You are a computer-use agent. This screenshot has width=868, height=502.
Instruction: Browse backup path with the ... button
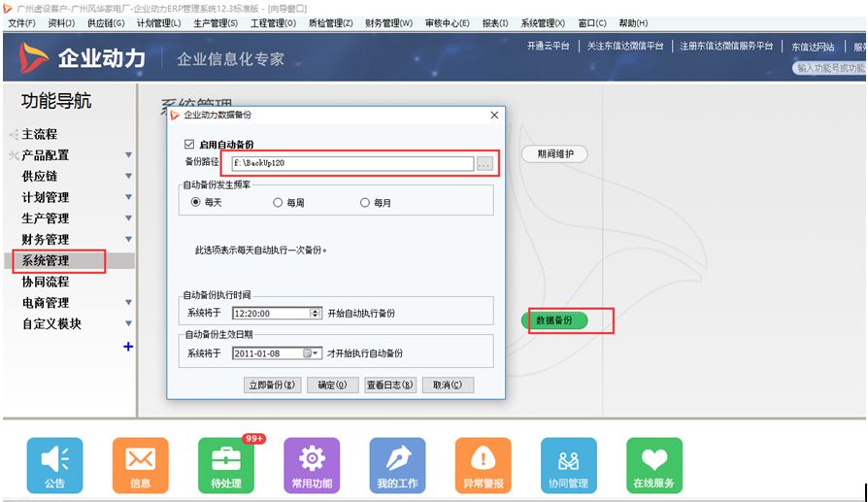click(484, 163)
